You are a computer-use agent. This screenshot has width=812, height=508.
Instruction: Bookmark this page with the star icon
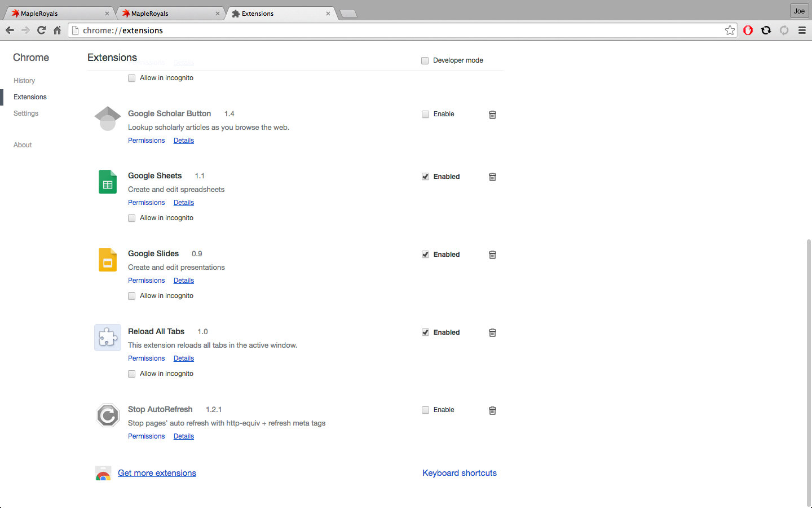730,30
